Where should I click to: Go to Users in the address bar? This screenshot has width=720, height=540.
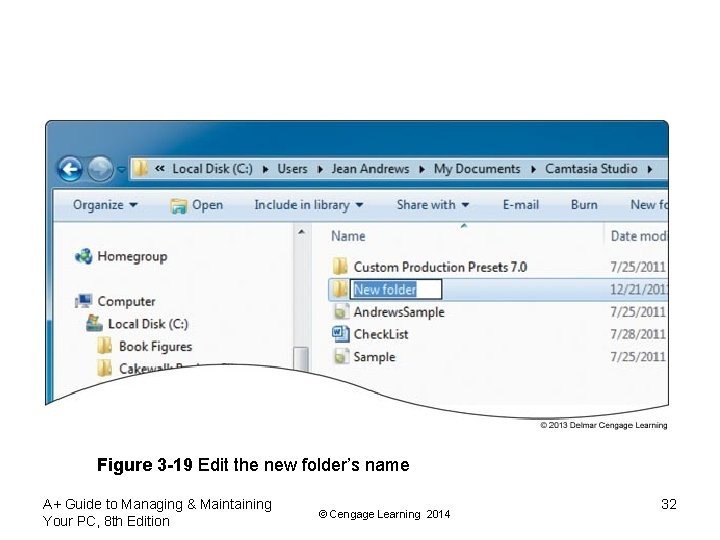point(292,169)
